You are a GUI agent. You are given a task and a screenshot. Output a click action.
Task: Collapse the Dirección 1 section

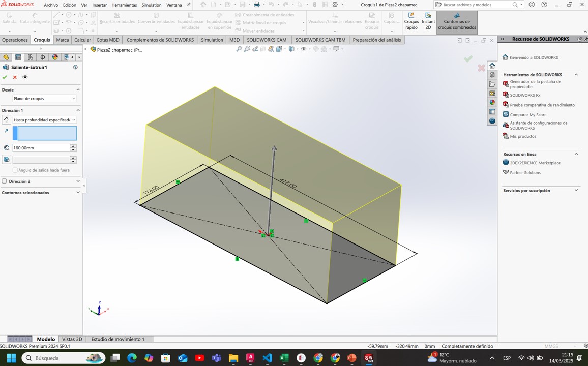click(78, 110)
